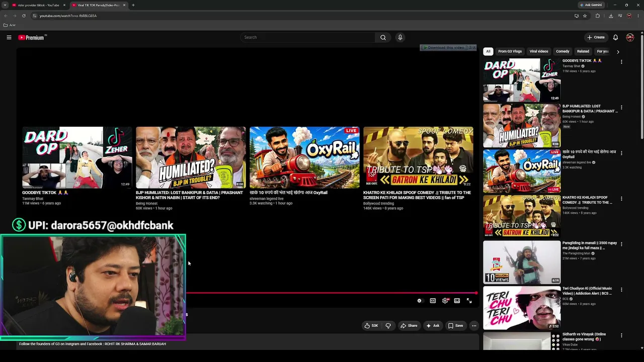Open a new browser tab

[x=133, y=5]
